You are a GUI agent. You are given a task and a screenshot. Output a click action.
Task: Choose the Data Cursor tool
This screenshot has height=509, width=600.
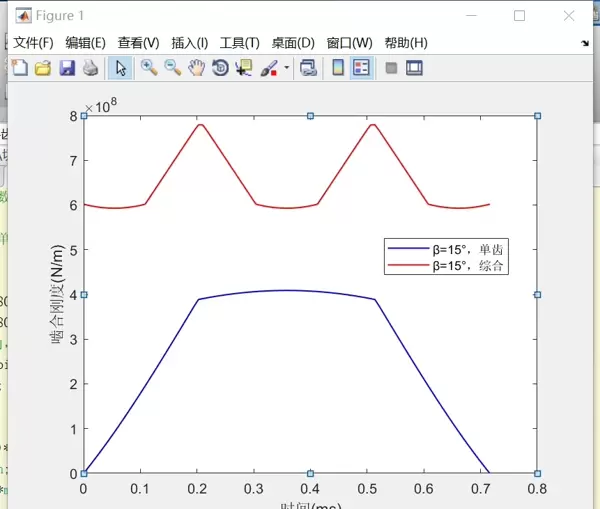[244, 68]
